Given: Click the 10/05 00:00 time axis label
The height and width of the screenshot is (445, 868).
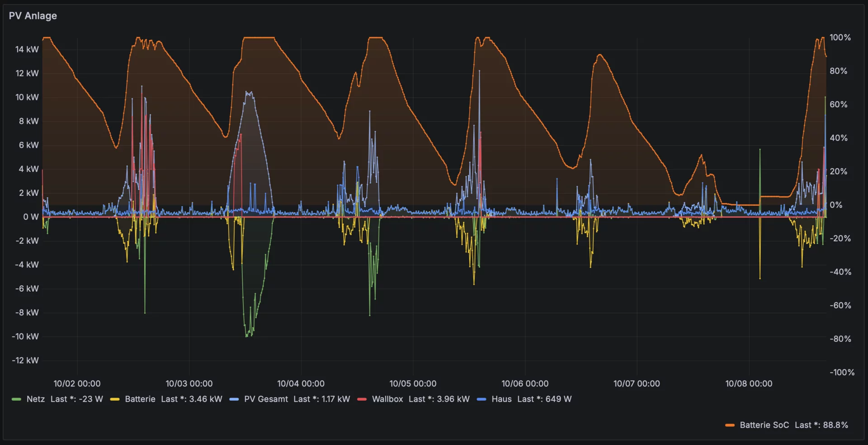Looking at the screenshot, I should [x=413, y=384].
